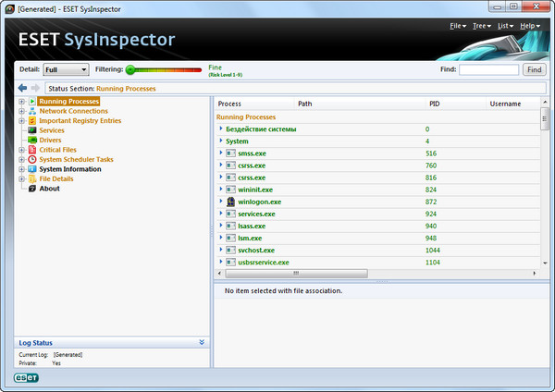Click the System Scheduler Tasks clock icon
The width and height of the screenshot is (555, 392).
tap(32, 160)
